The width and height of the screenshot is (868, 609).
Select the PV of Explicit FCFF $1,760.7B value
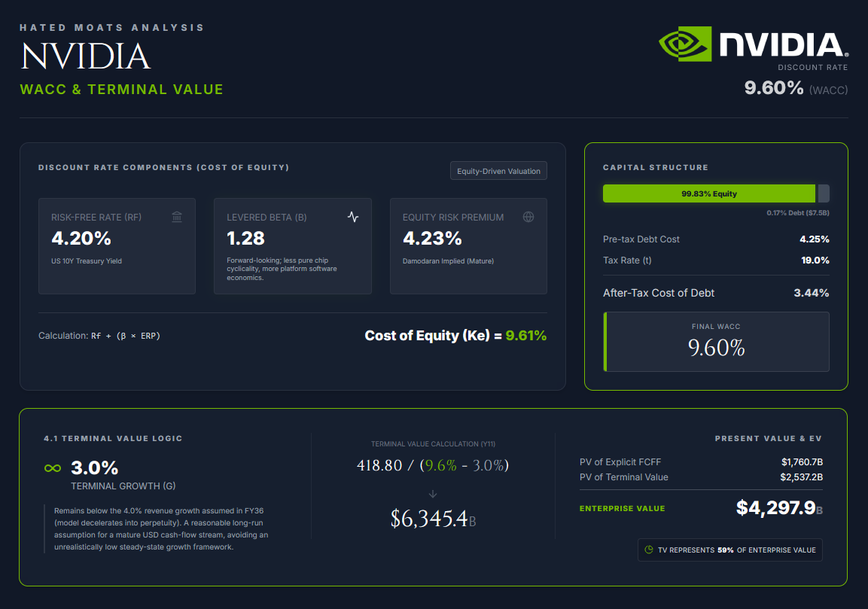coord(802,461)
